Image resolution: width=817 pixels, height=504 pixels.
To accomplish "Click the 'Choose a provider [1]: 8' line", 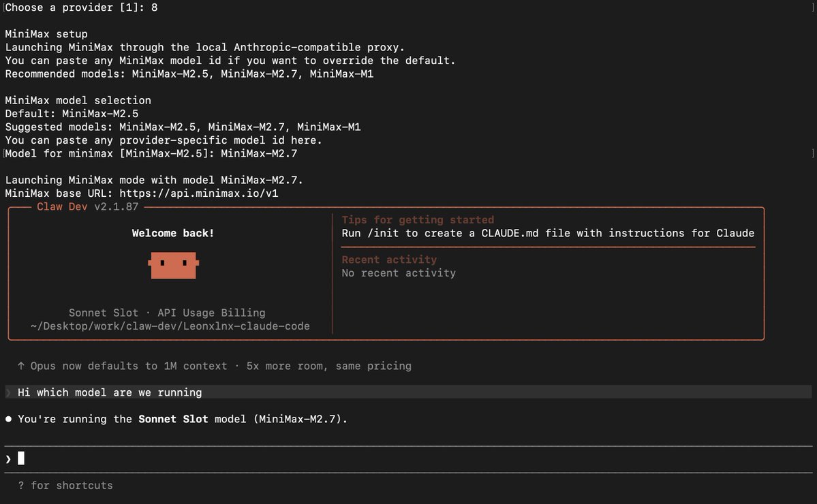I will pos(81,7).
